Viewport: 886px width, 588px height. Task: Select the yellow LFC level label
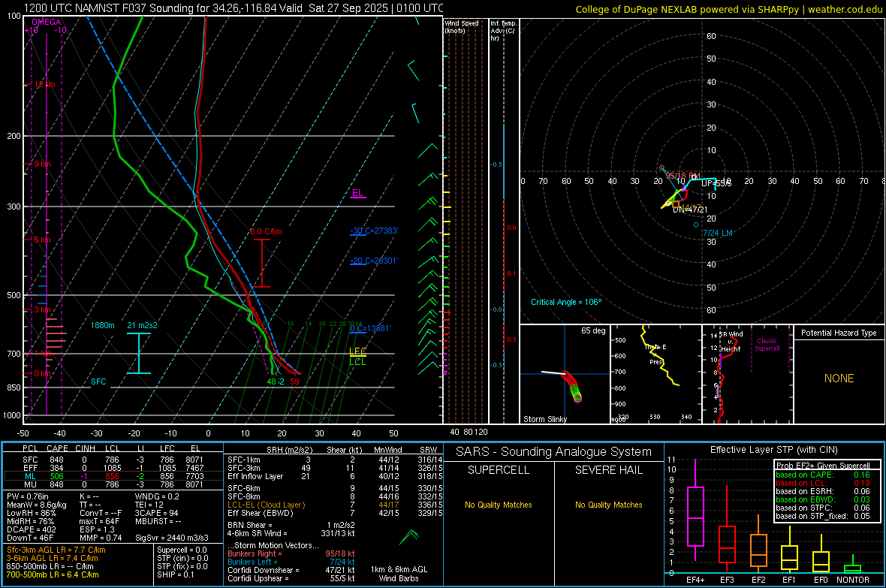357,351
